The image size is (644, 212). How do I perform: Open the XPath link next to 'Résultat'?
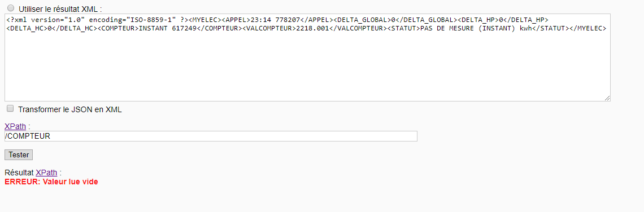pyautogui.click(x=46, y=173)
